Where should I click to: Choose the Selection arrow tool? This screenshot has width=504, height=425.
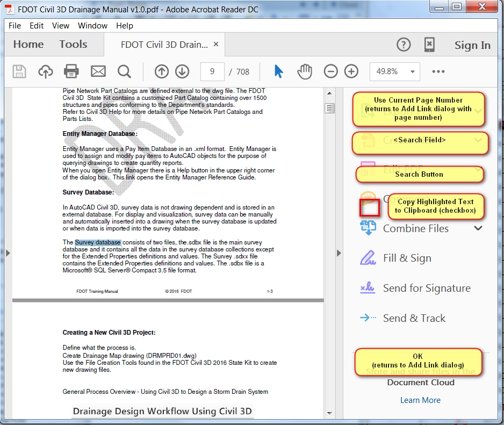coord(278,71)
